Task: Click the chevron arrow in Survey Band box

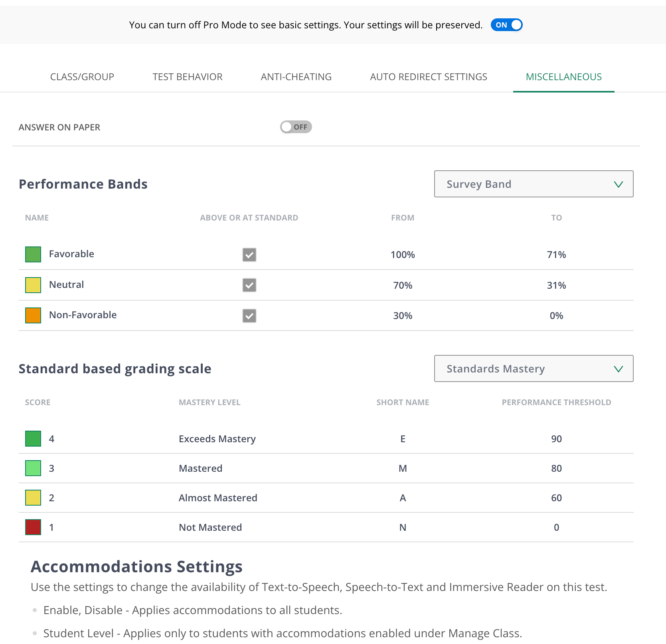Action: (618, 184)
